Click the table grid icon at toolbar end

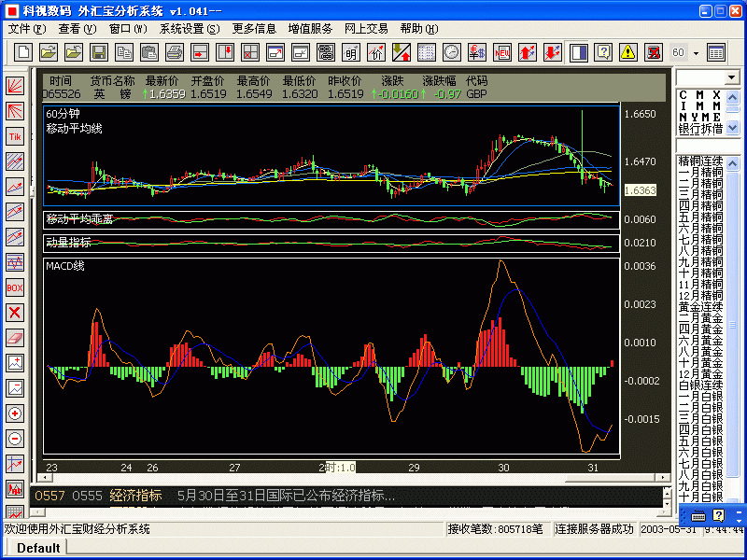(x=716, y=52)
